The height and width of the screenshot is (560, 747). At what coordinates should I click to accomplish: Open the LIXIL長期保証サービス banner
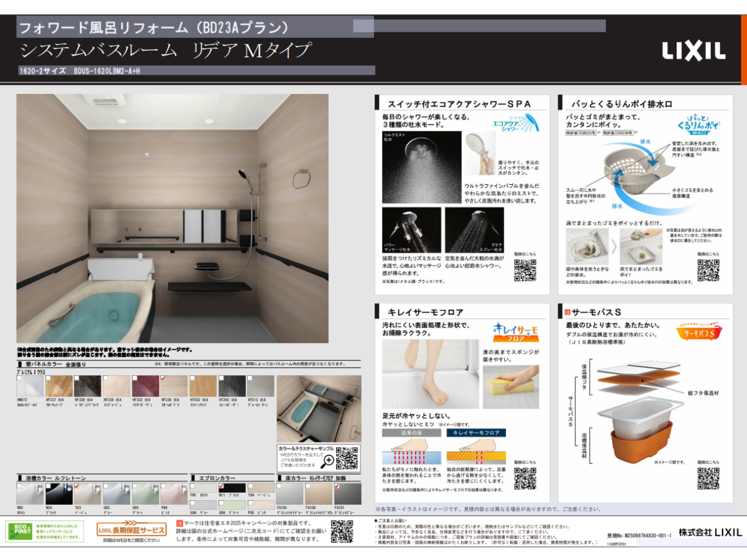[131, 530]
